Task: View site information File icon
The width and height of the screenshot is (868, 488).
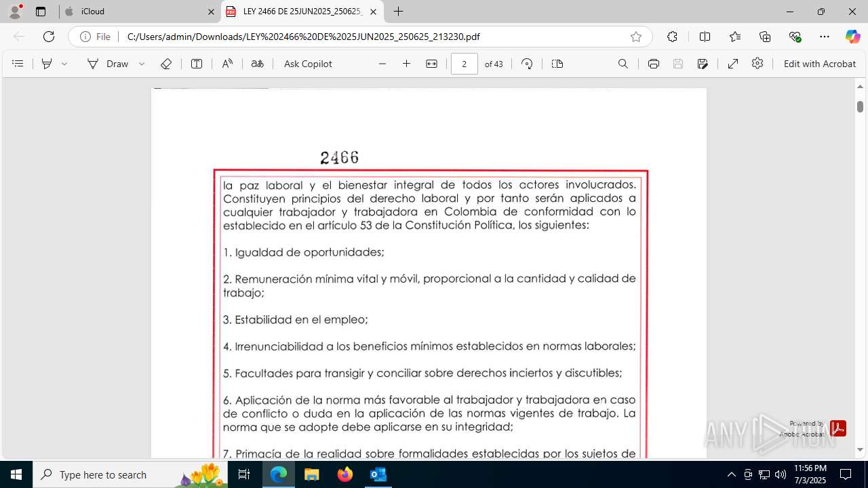Action: pyautogui.click(x=96, y=37)
